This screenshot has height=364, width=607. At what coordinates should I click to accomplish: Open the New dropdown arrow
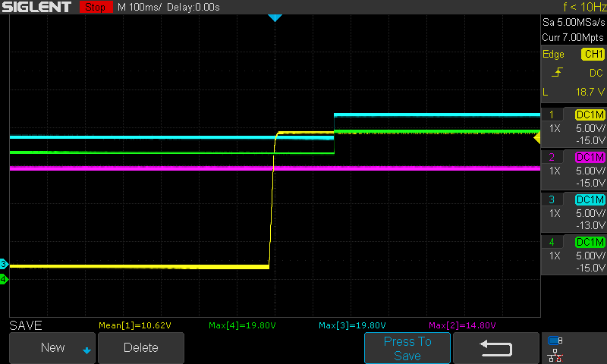pos(86,350)
